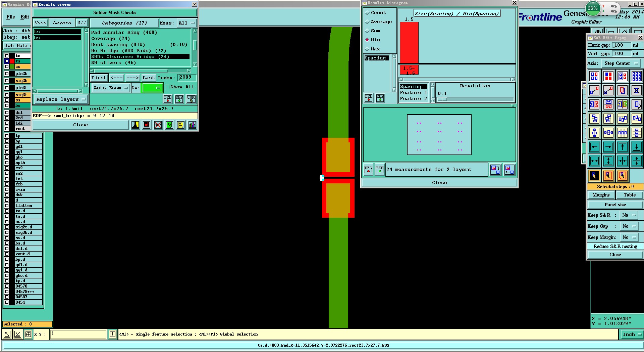Click the red display icon beside Close

point(147,125)
